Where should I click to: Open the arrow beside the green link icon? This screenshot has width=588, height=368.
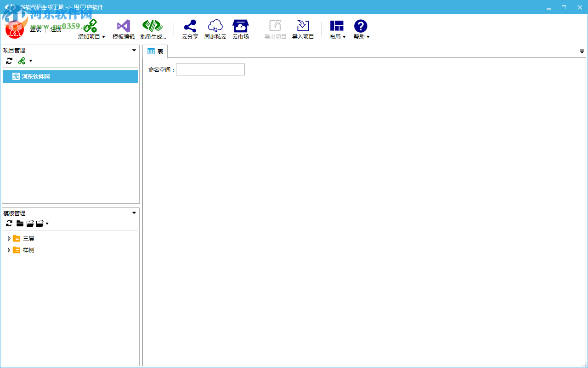pos(31,61)
